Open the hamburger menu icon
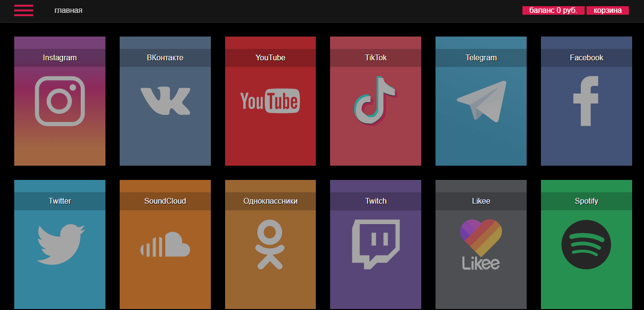The width and height of the screenshot is (644, 310). (24, 10)
